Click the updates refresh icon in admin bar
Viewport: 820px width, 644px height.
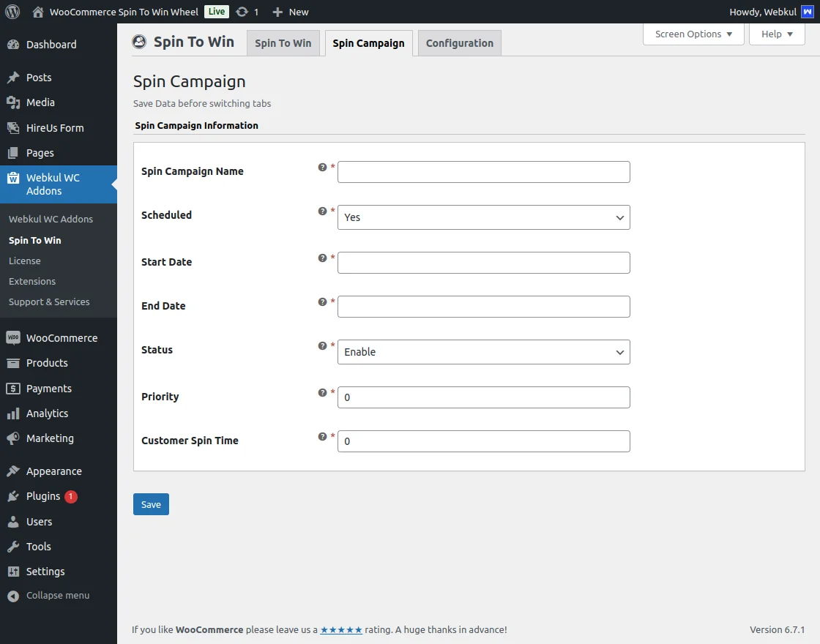[x=242, y=12]
